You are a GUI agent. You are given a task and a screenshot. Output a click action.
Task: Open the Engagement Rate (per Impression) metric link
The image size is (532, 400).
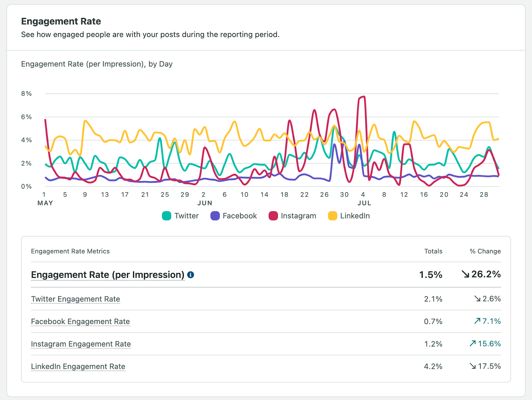click(108, 275)
